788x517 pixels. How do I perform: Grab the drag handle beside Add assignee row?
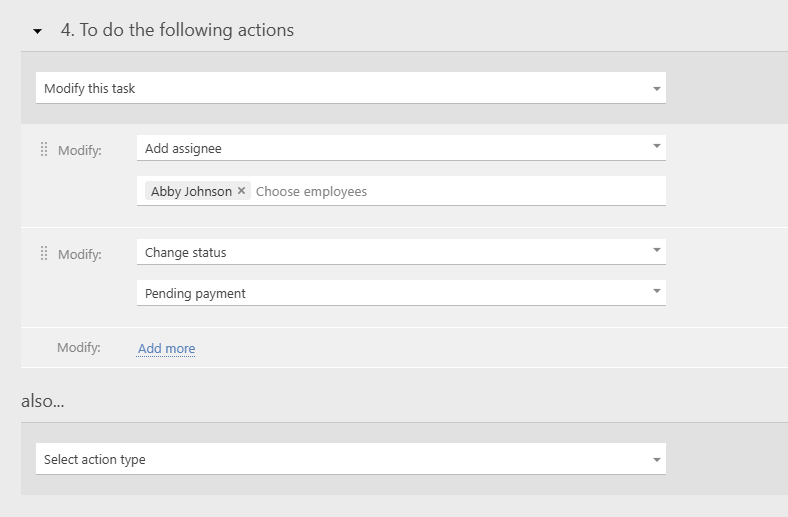pos(44,149)
